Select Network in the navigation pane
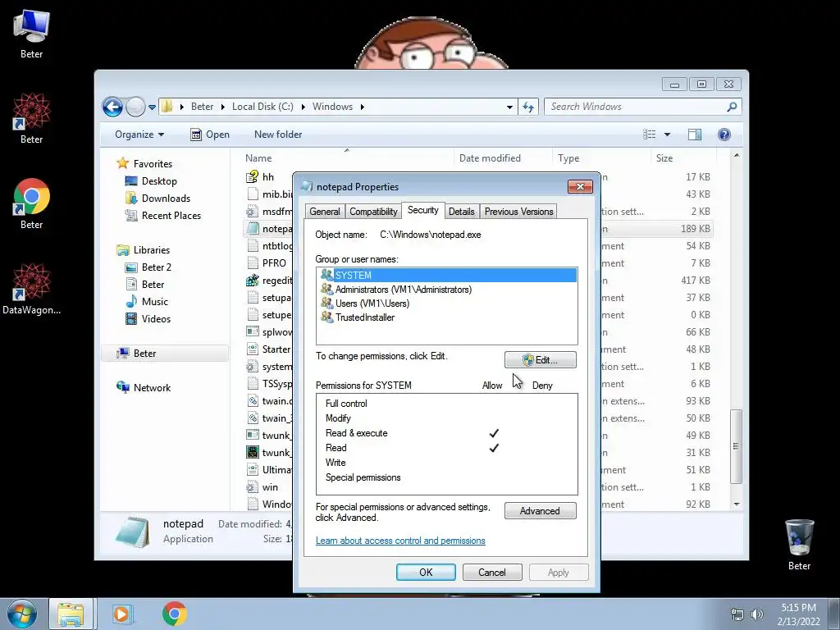The image size is (840, 630). click(x=144, y=387)
